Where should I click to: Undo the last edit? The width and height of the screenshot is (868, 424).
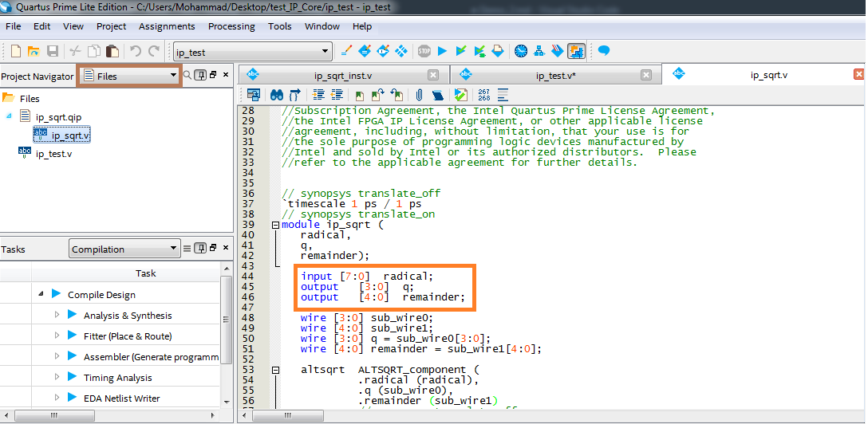tap(136, 52)
